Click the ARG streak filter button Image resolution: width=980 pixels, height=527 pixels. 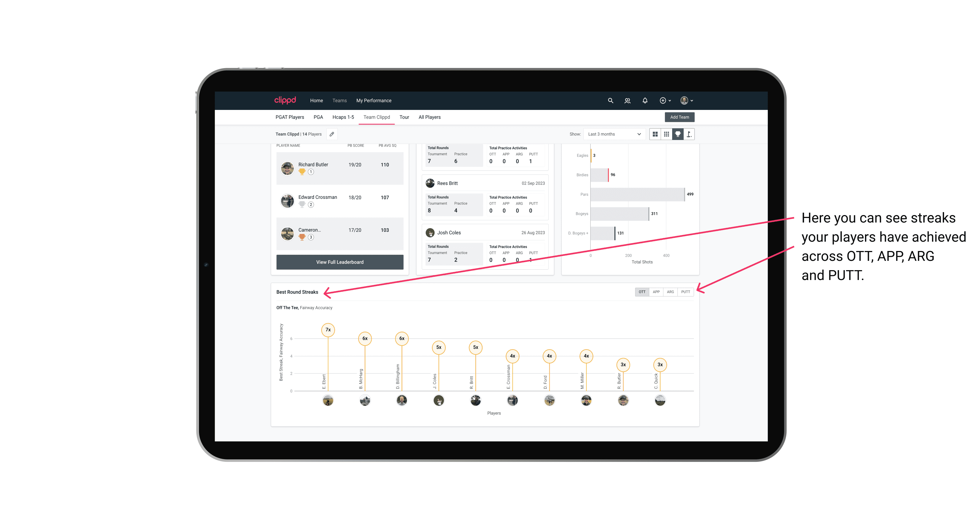pyautogui.click(x=671, y=291)
